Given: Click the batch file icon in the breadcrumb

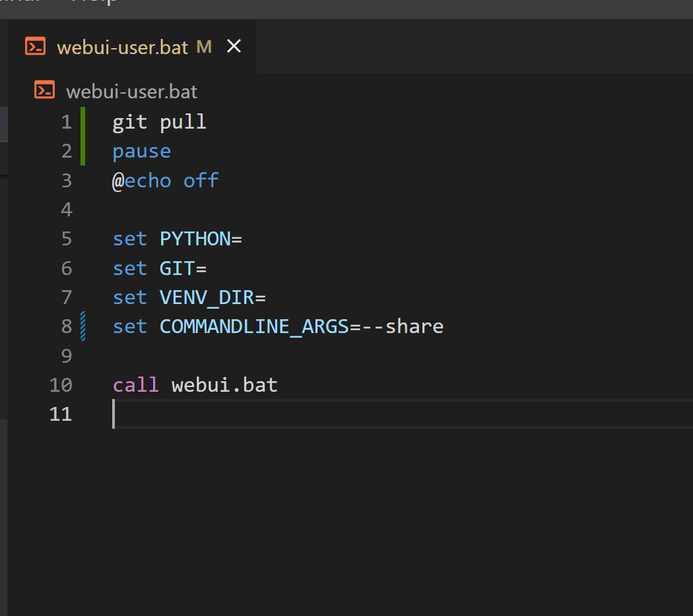Looking at the screenshot, I should pyautogui.click(x=45, y=90).
